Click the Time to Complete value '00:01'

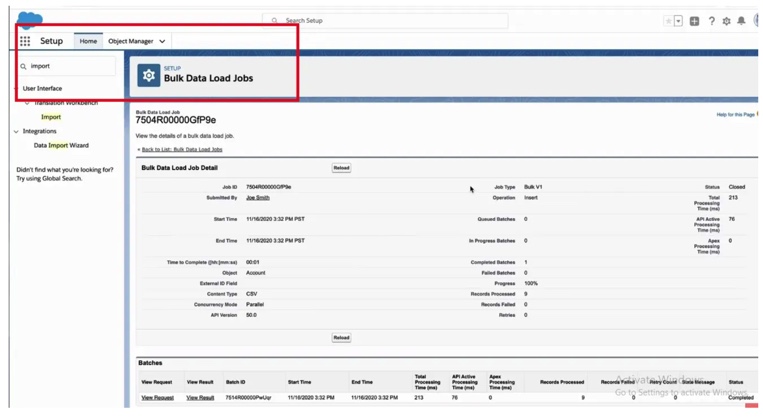(x=253, y=262)
